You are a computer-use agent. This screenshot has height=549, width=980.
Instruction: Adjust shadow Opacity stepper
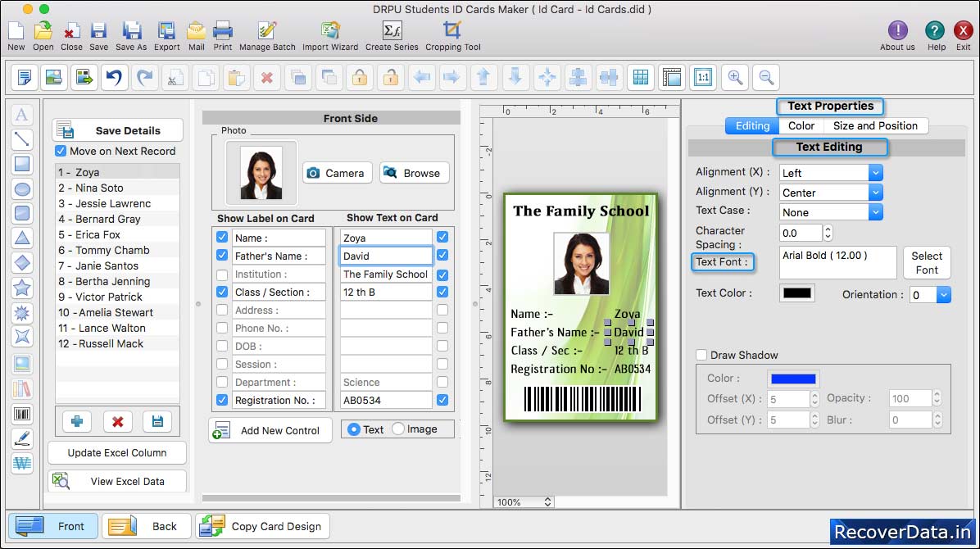[937, 398]
